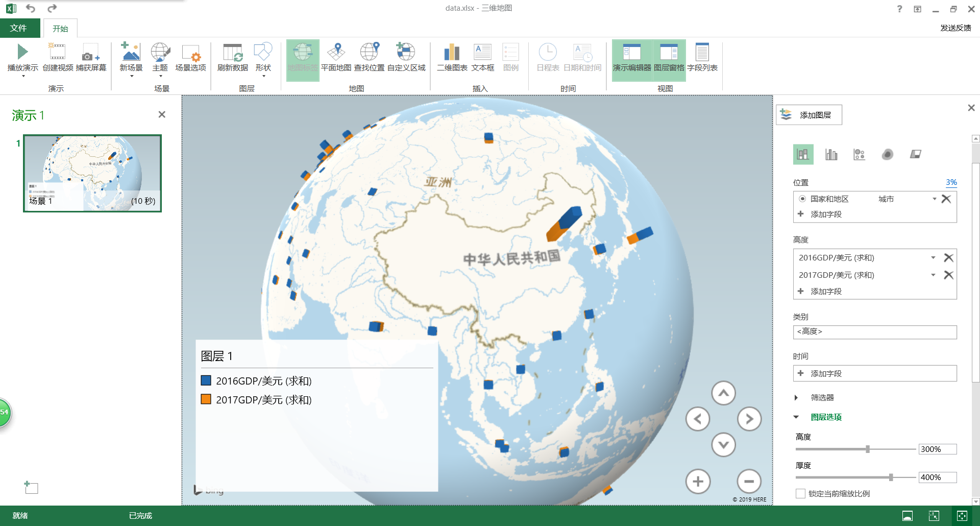Open the 查找位置 tool
This screenshot has width=980, height=526.
coord(369,57)
